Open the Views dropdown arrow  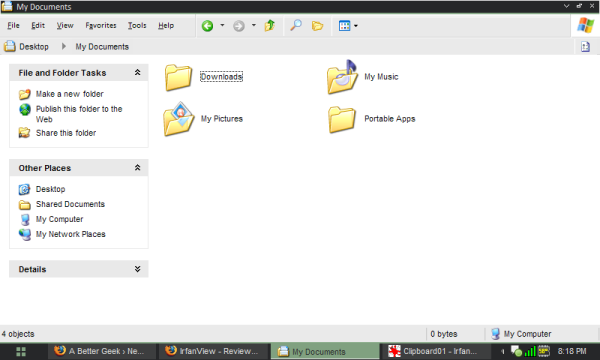click(356, 26)
